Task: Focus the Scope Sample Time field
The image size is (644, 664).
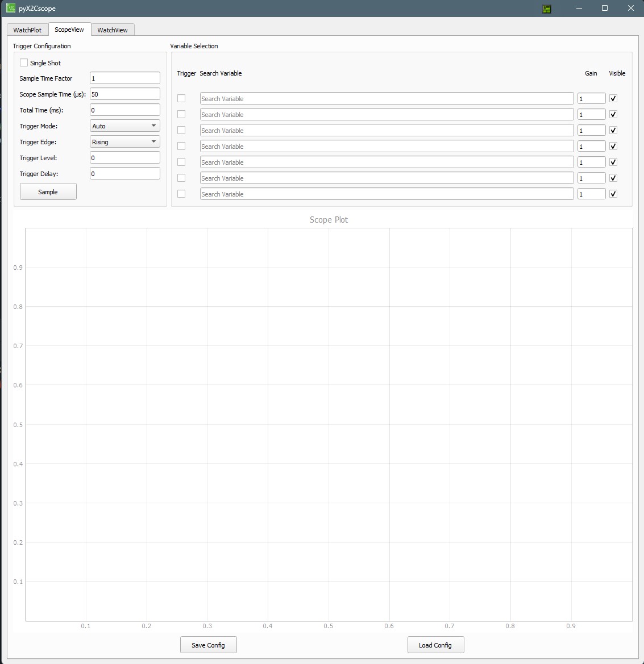Action: click(x=125, y=94)
